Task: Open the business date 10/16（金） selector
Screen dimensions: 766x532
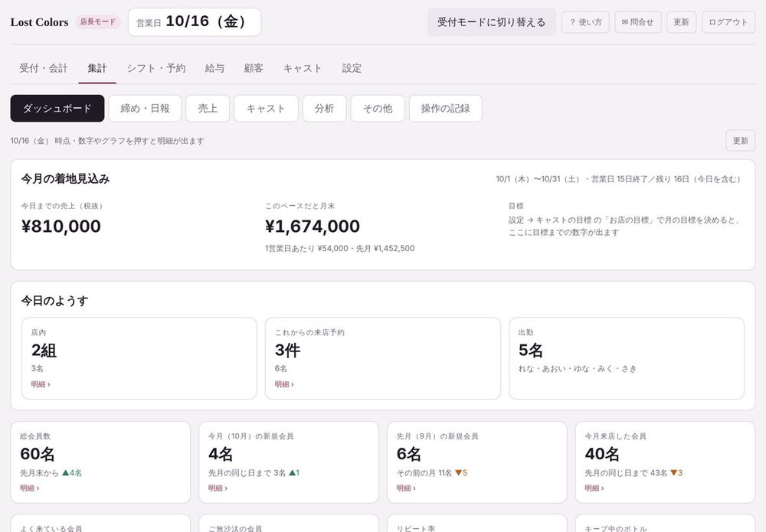Action: (195, 22)
